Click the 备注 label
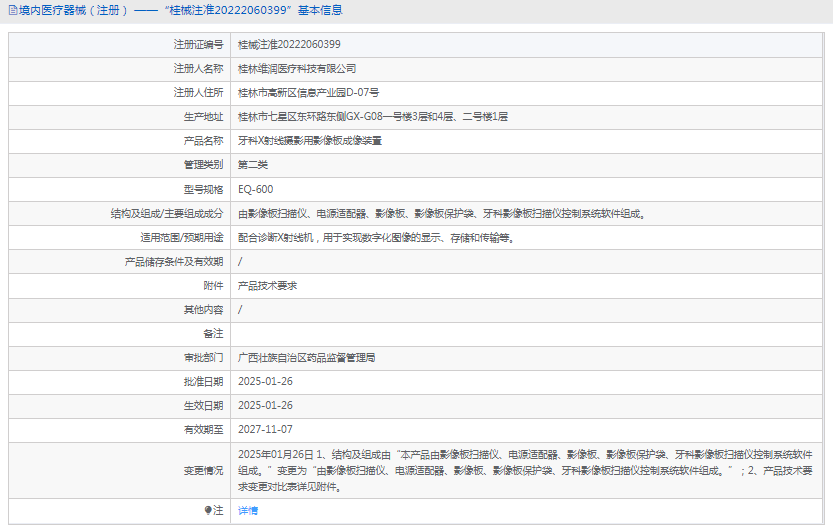The width and height of the screenshot is (833, 531). pos(213,333)
